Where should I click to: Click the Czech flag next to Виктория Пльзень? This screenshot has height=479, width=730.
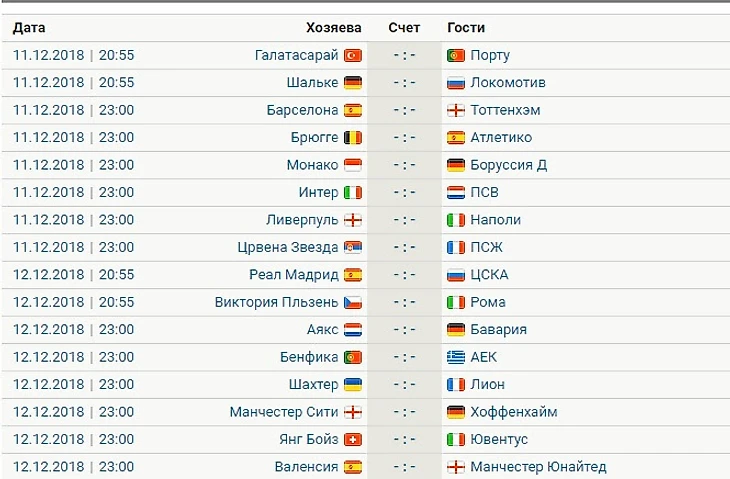(x=353, y=302)
